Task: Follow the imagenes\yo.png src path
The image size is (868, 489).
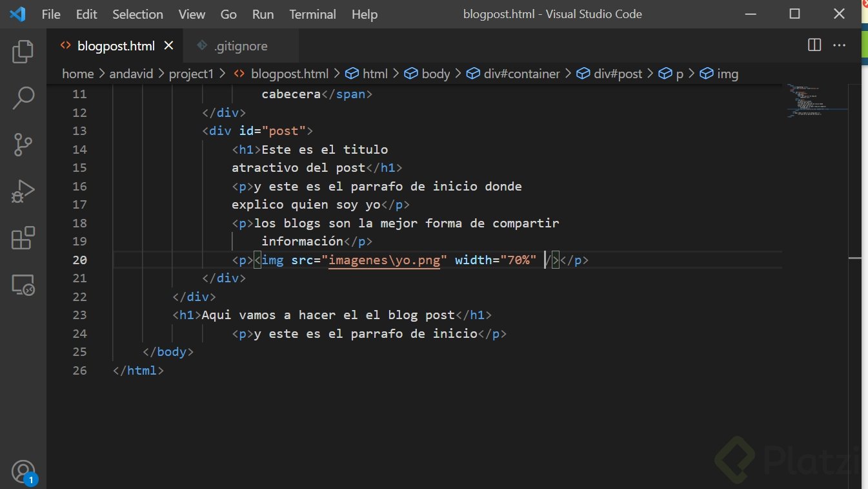Action: [384, 260]
